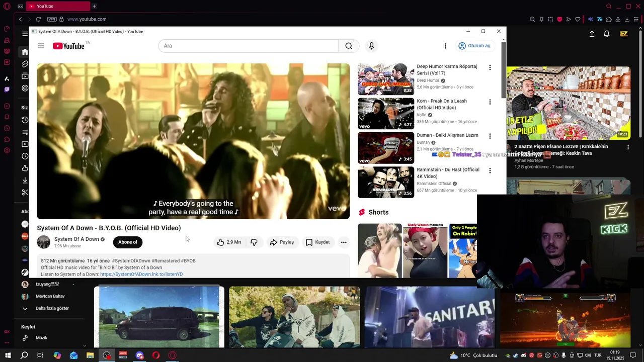644x362 pixels.
Task: Share the video using Paylaş
Action: click(x=282, y=242)
